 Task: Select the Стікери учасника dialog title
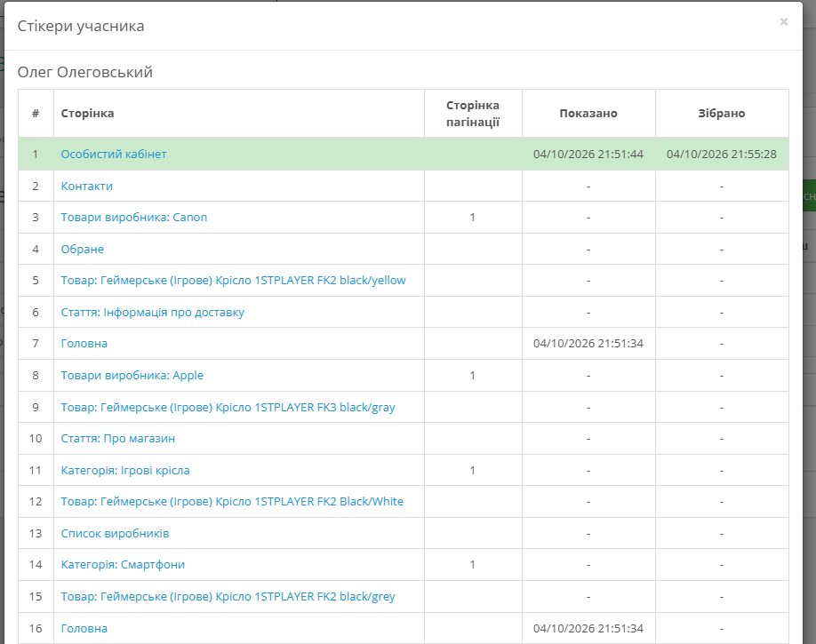click(81, 26)
